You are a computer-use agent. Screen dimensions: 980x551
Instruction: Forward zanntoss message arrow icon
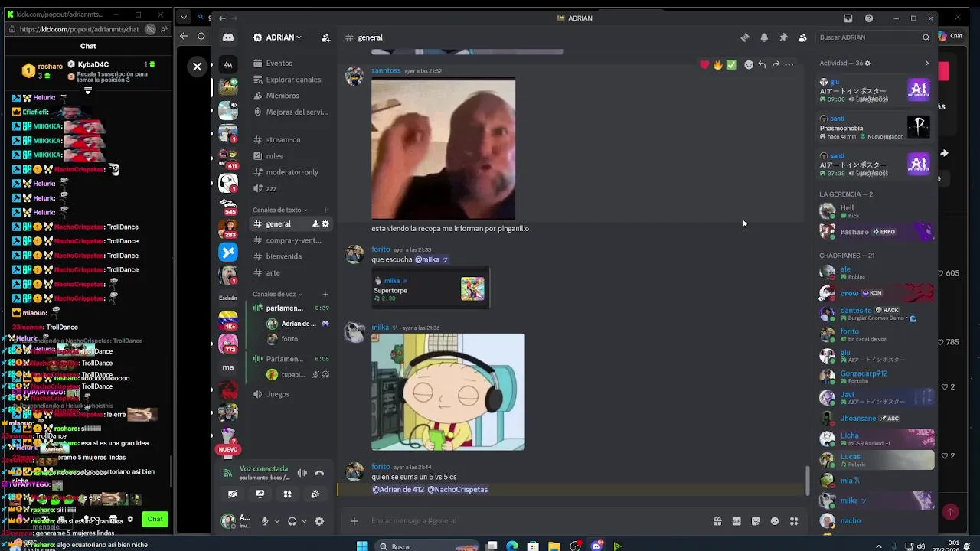pyautogui.click(x=776, y=64)
